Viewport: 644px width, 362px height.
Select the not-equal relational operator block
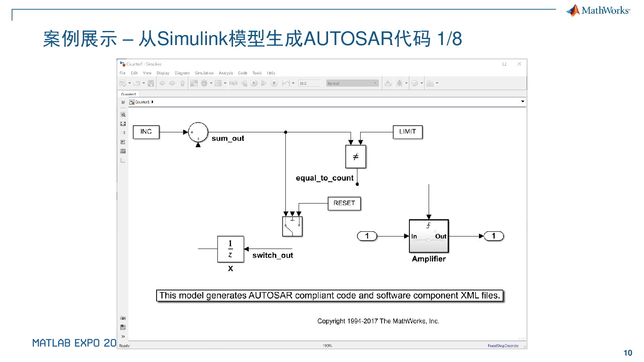tap(356, 156)
